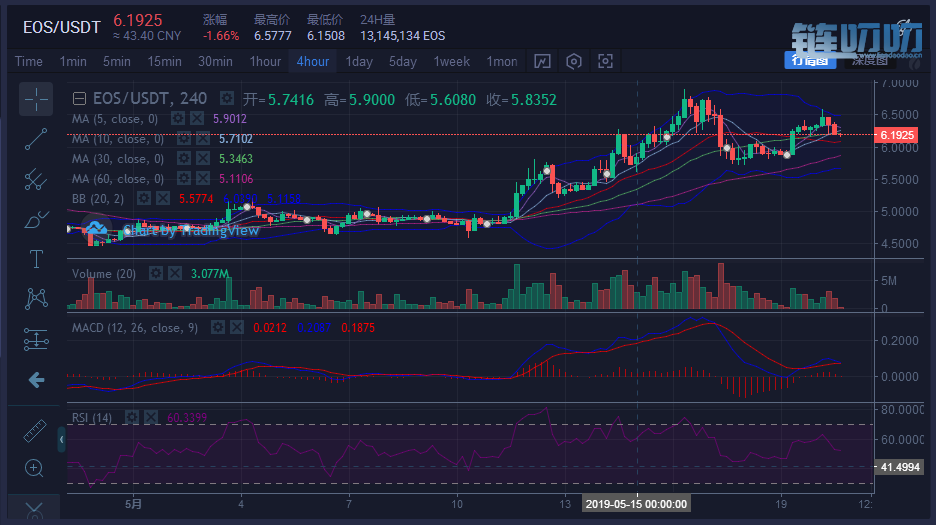Click the 6.1925 current price label on axis
936x525 pixels.
click(896, 135)
